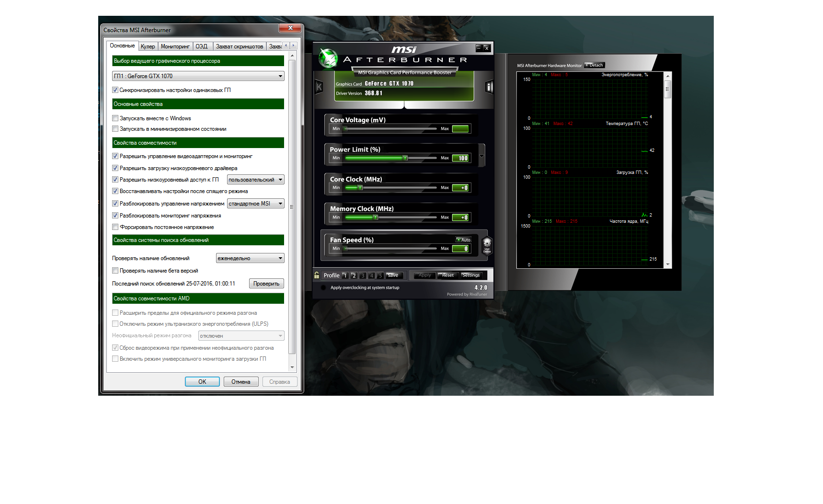823x504 pixels.
Task: Click the Memory Clock slider handle
Action: (x=376, y=217)
